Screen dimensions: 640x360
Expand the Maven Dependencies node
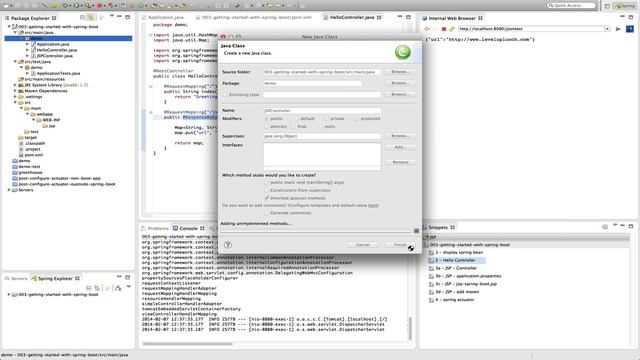coord(15,91)
